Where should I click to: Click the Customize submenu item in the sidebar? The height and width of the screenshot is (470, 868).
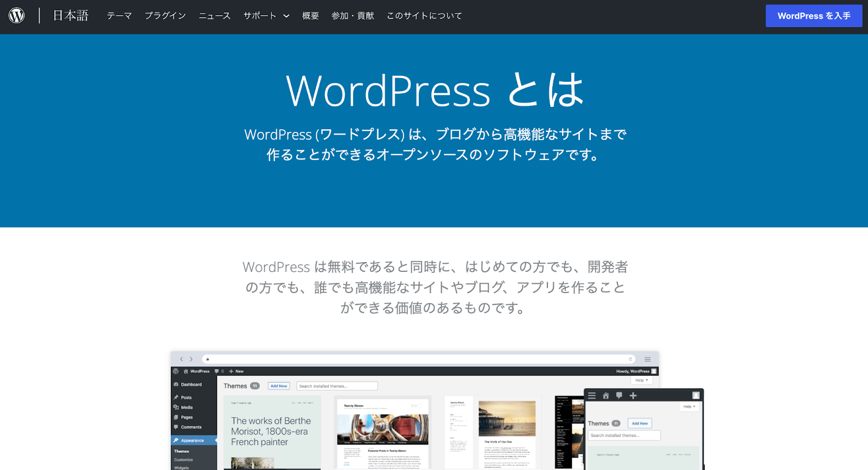183,460
